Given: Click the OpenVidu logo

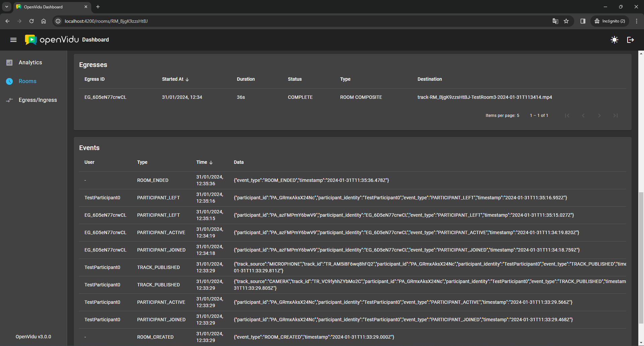Looking at the screenshot, I should (52, 40).
